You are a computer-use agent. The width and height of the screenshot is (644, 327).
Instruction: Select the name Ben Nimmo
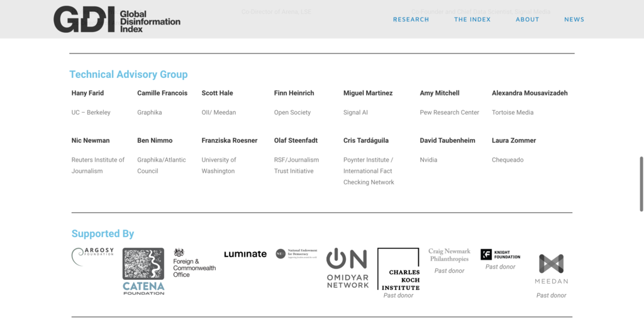(155, 140)
